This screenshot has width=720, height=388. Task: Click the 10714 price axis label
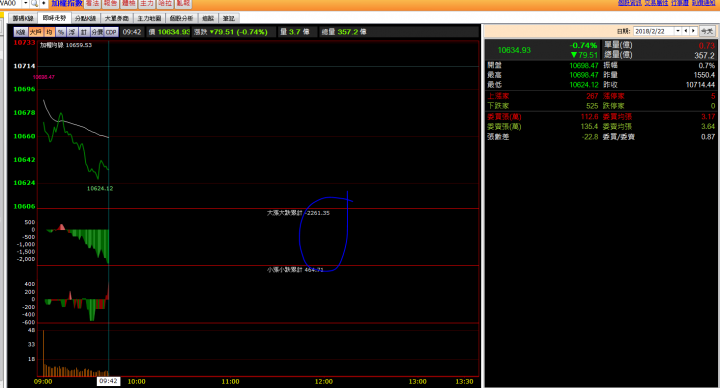coord(24,66)
